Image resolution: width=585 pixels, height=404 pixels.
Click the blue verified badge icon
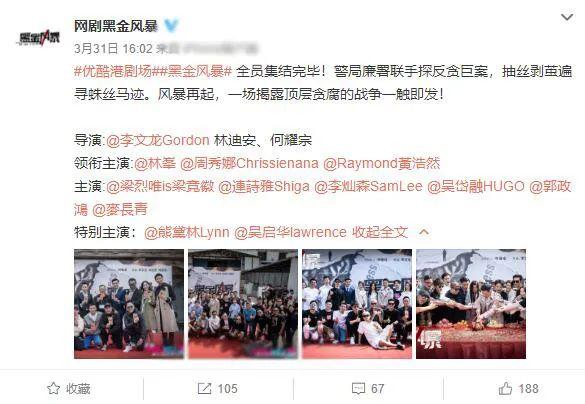click(171, 26)
